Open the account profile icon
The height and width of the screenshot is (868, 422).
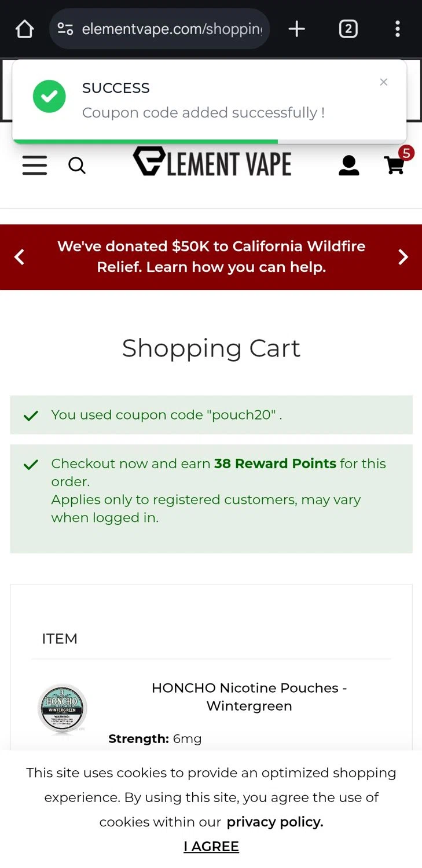pos(348,165)
